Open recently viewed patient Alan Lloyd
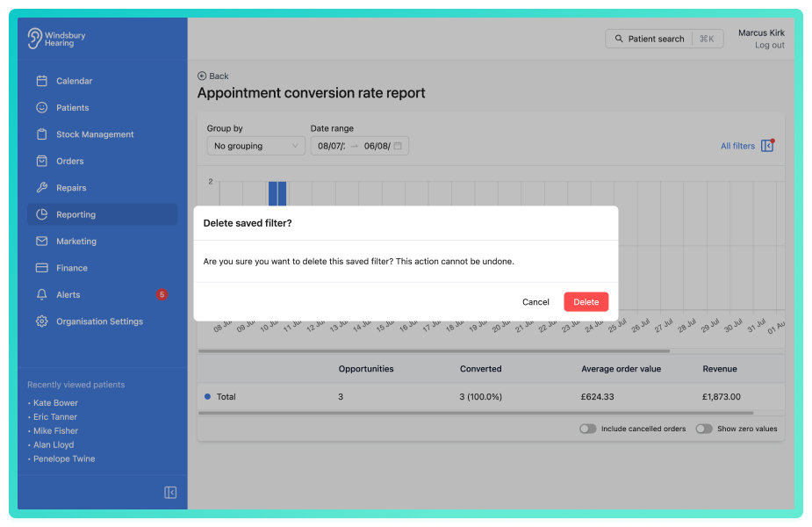Screen dimensions: 812x527 [54, 444]
